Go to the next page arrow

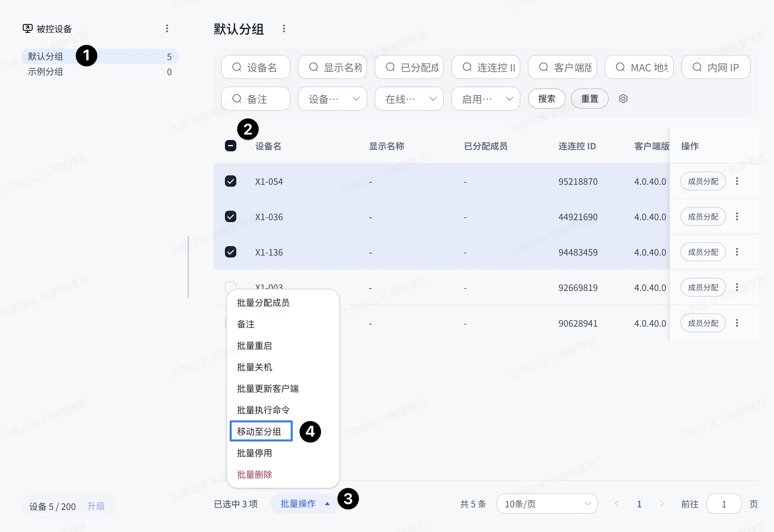pos(662,504)
